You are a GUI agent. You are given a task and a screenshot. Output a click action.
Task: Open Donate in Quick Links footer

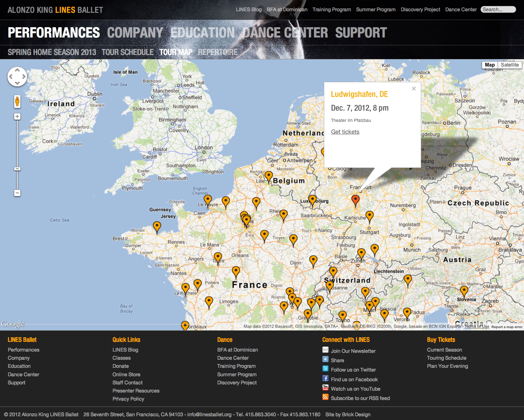tap(121, 366)
